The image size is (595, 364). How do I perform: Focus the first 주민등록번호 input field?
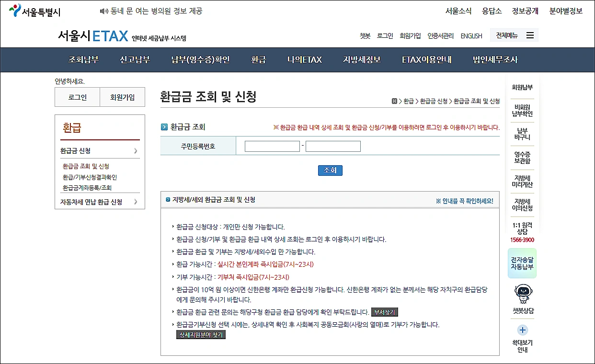[x=272, y=146]
